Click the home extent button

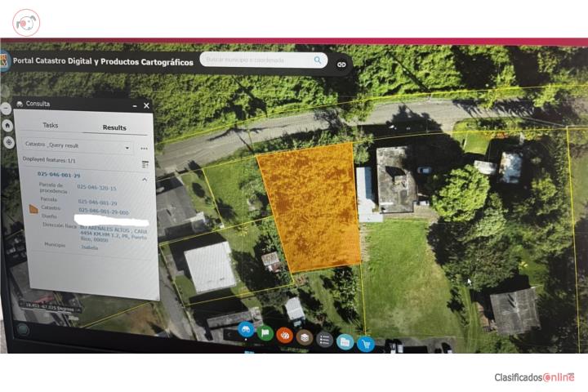[x=7, y=126]
